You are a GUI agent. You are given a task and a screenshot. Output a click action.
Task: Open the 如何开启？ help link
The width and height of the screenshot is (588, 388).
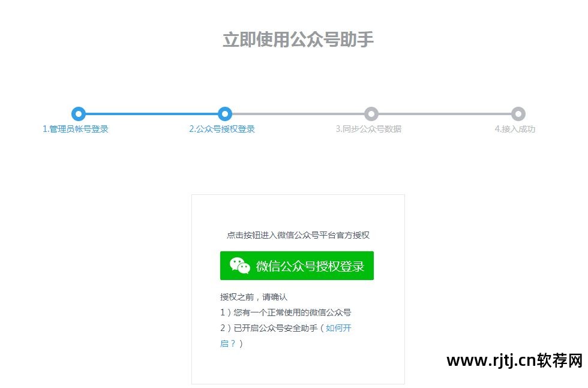pos(338,328)
